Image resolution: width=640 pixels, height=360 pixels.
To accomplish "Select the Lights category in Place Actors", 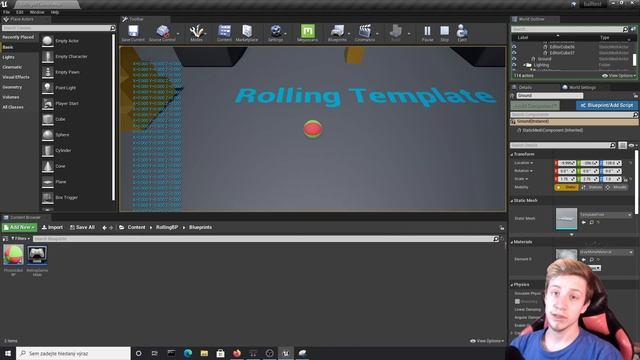I will click(x=9, y=57).
